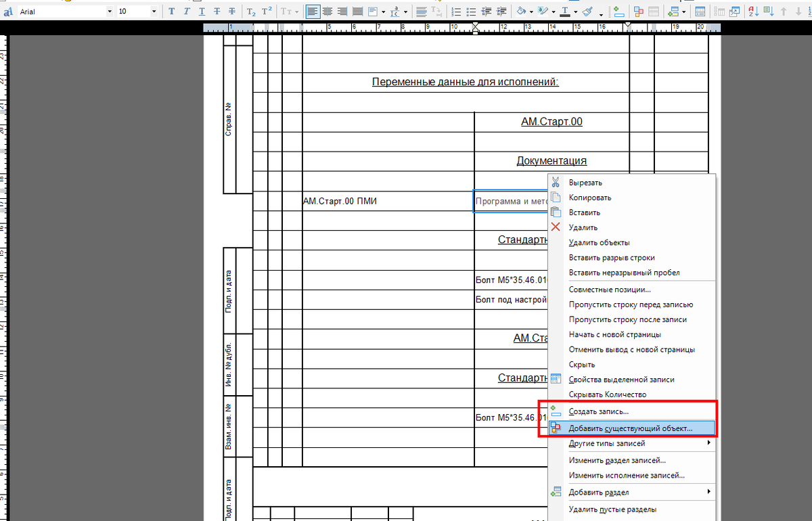Viewport: 812px width, 521px height.
Task: Open the Arial font name dropdown
Action: tap(110, 12)
